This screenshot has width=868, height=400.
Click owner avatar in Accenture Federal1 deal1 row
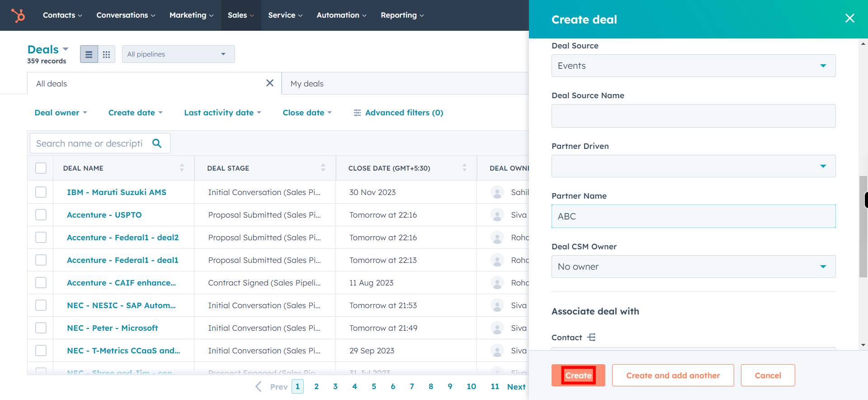tap(497, 260)
